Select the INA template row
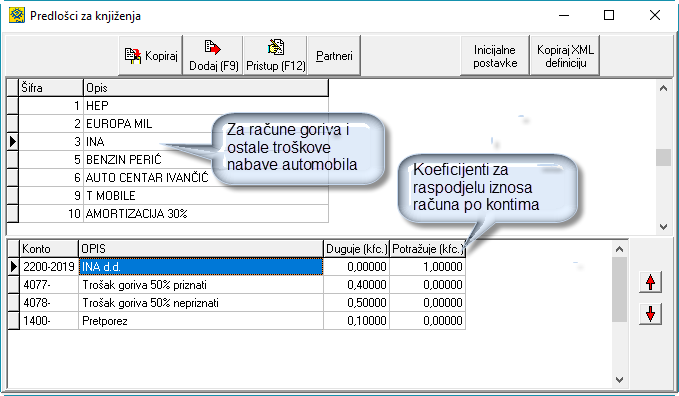Screen dimensions: 679x396 click(x=173, y=142)
